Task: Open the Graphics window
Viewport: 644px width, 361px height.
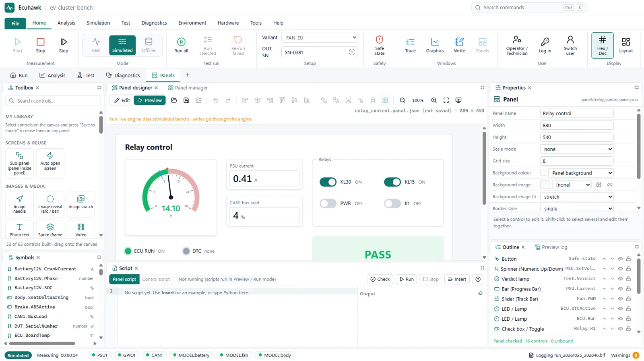Action: [x=435, y=45]
